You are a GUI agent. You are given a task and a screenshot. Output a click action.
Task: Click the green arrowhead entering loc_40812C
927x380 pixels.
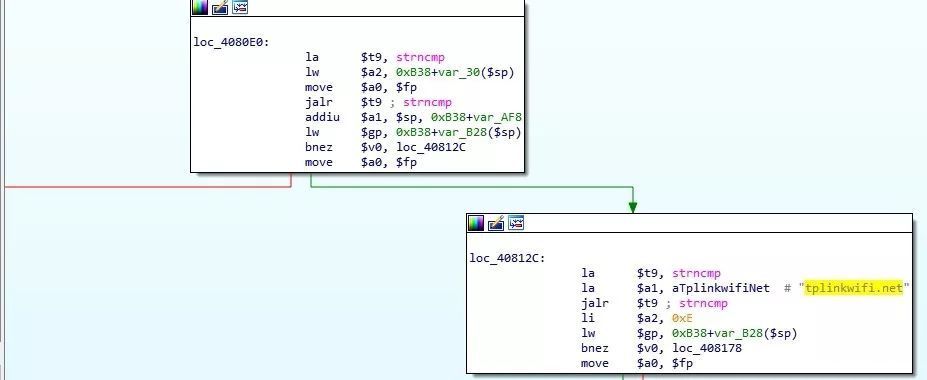click(x=633, y=207)
